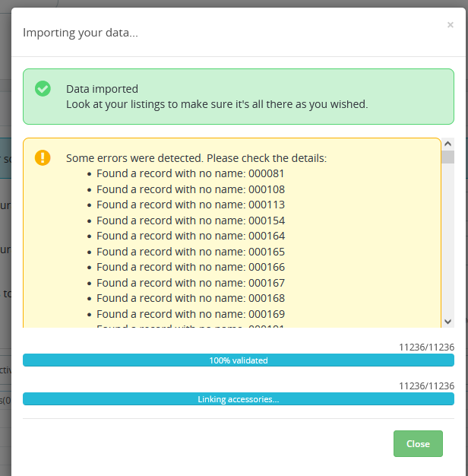The image size is (468, 476).
Task: Click the error entry for record 000169
Action: tap(190, 314)
